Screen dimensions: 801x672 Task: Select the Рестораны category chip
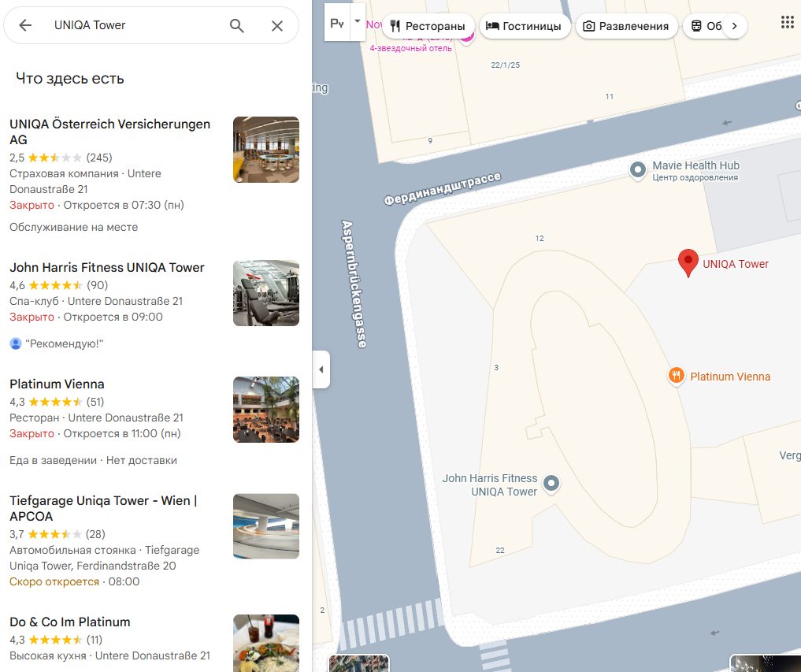tap(428, 26)
